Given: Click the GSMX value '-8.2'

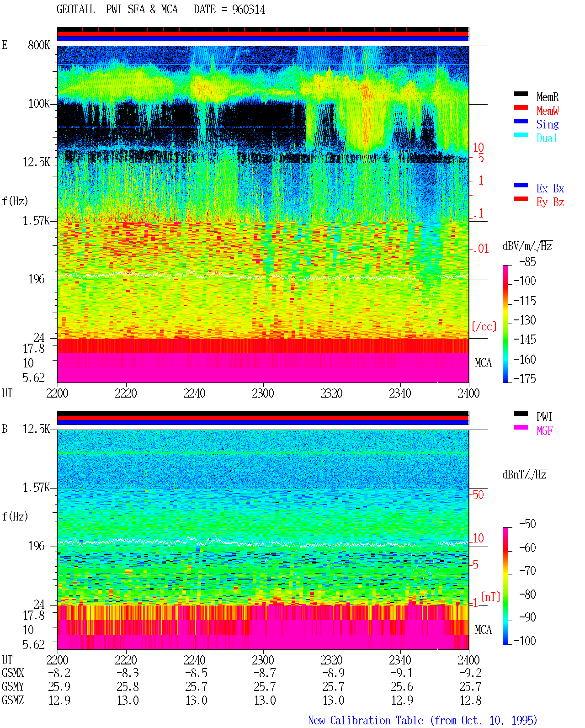Looking at the screenshot, I should tap(59, 673).
